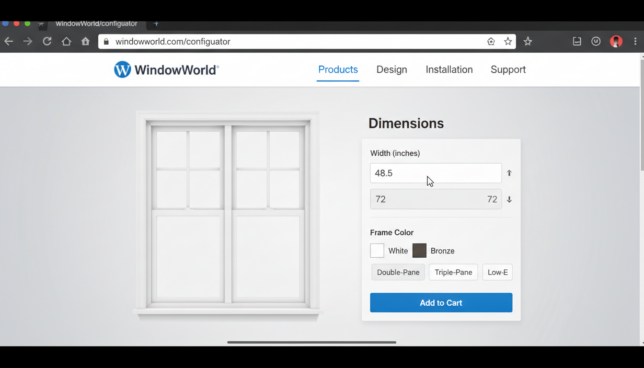Image resolution: width=644 pixels, height=368 pixels.
Task: Click the save-shaped extension icon
Action: click(577, 41)
